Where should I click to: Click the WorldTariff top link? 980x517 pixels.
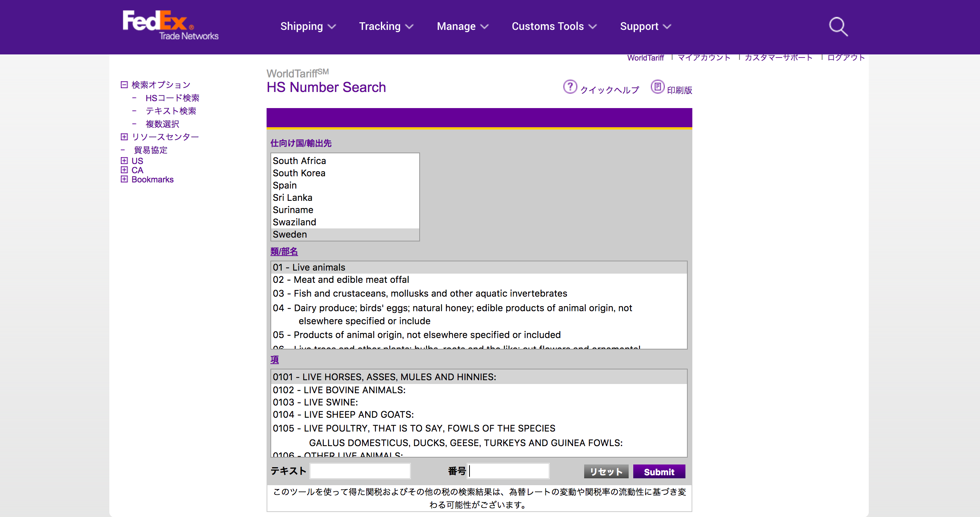pos(646,58)
